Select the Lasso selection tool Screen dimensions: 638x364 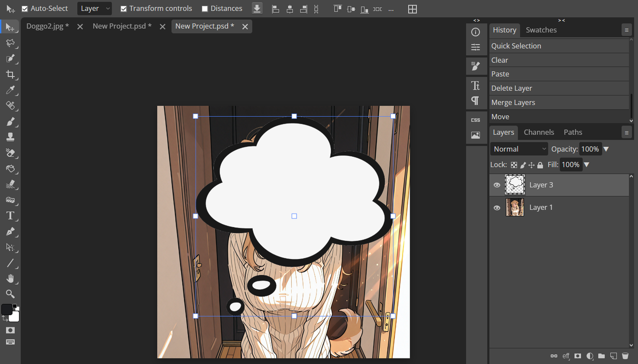10,43
